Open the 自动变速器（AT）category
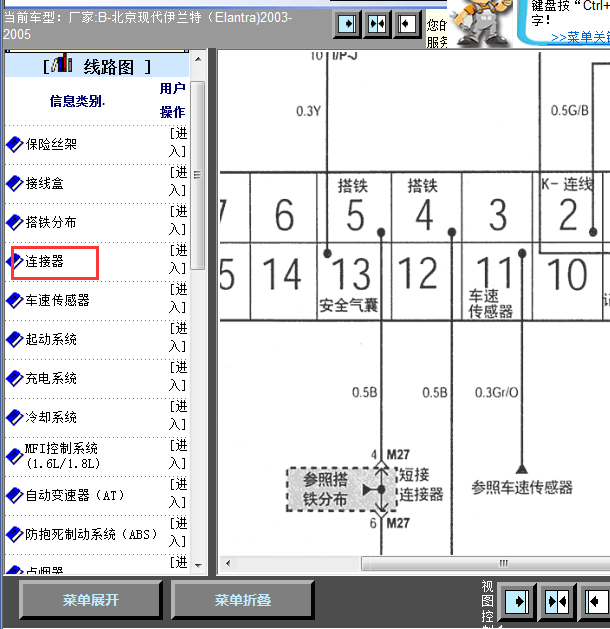The height and width of the screenshot is (629, 610). coord(75,495)
